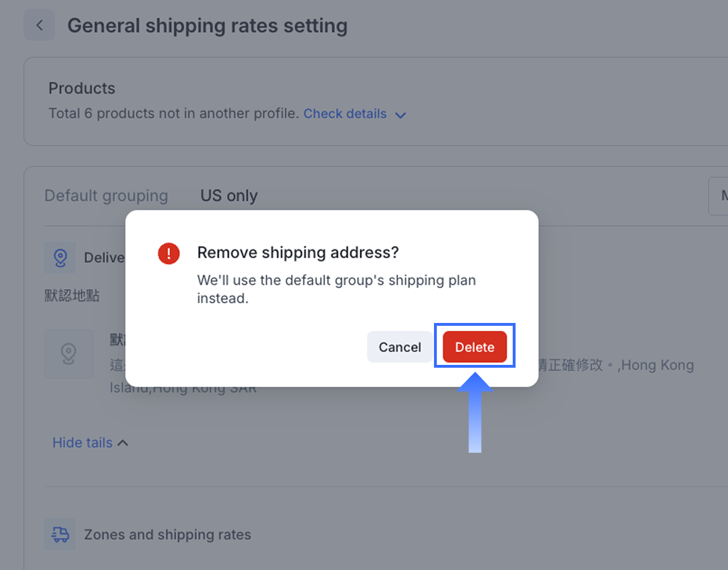This screenshot has height=570, width=728.
Task: Click the red warning exclamation icon
Action: point(169,253)
